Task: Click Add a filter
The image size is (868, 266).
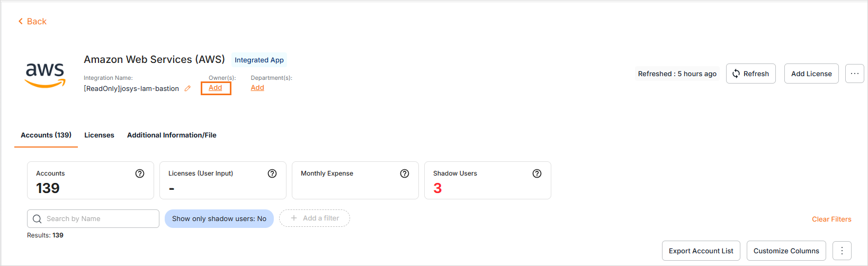Action: tap(315, 218)
